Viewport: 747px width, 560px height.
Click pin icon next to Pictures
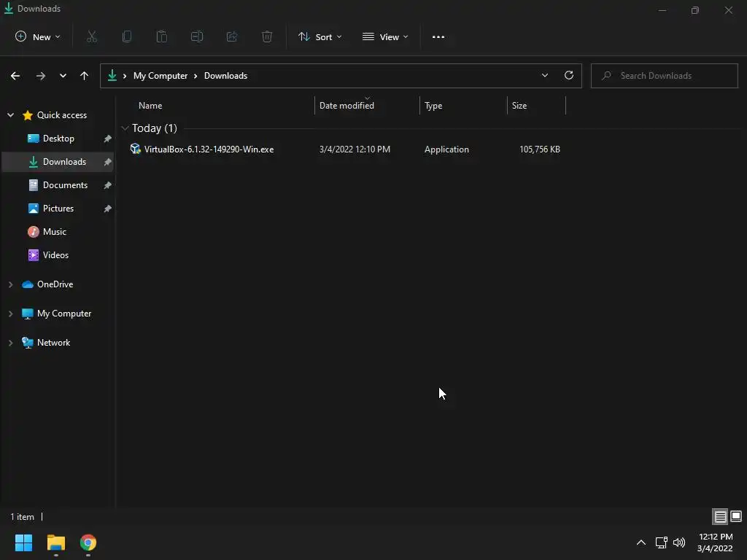[x=108, y=209]
